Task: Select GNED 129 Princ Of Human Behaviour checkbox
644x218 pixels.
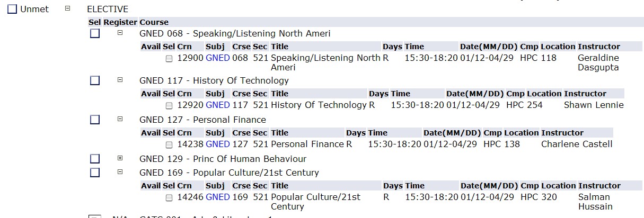Action: [x=95, y=159]
